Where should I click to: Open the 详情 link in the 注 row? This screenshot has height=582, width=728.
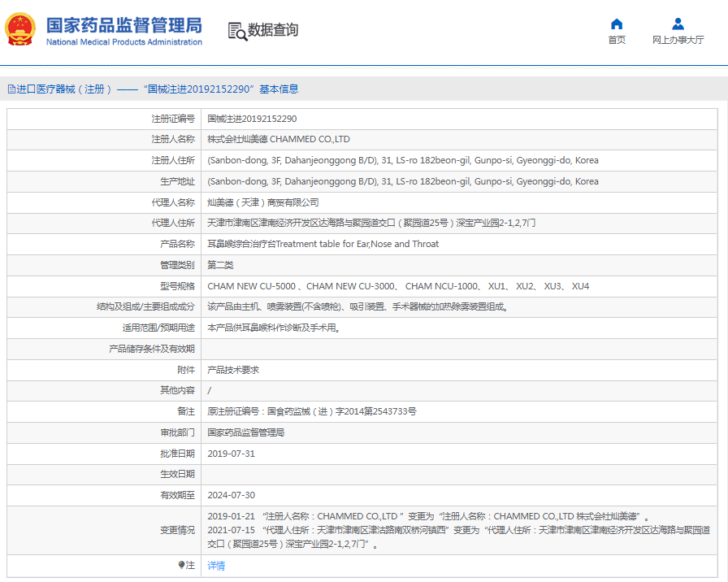tap(216, 566)
